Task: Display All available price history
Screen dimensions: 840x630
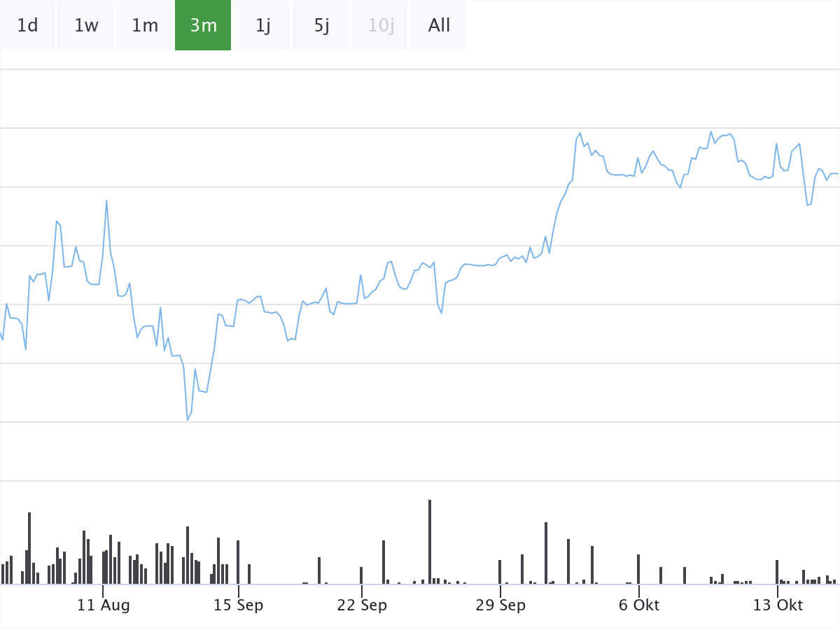Action: pos(439,26)
